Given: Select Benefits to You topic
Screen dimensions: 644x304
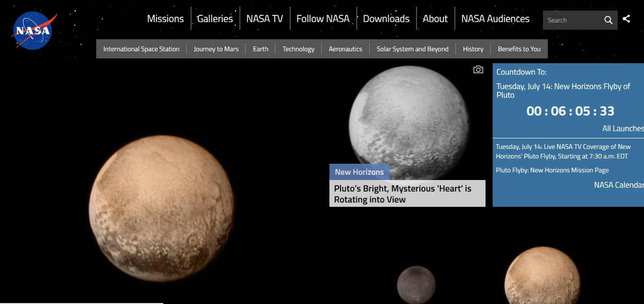Looking at the screenshot, I should (519, 49).
